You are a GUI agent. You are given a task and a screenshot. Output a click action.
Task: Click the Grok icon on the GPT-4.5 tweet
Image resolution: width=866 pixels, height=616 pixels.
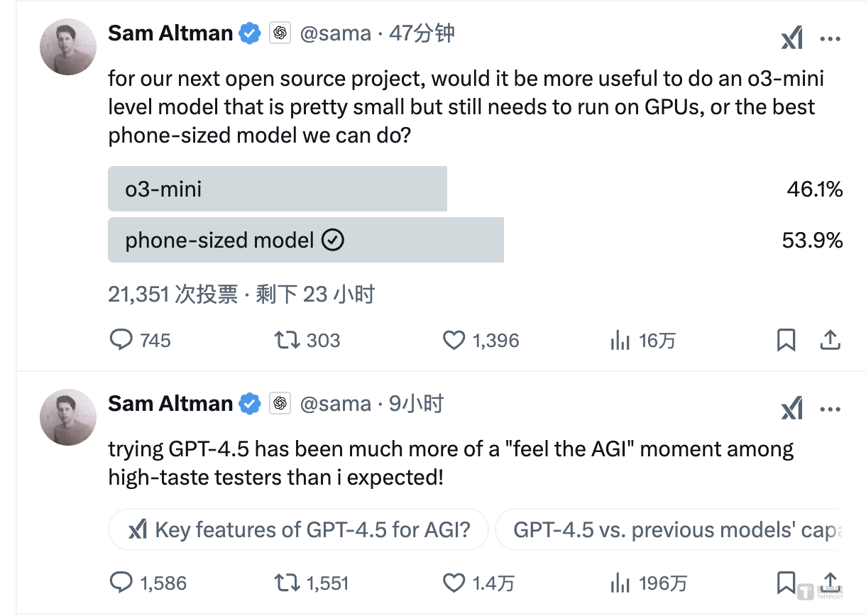(791, 409)
